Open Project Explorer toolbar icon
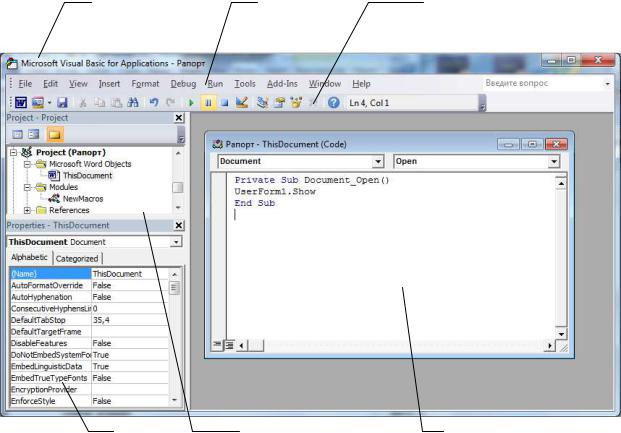The height and width of the screenshot is (433, 621). click(262, 103)
